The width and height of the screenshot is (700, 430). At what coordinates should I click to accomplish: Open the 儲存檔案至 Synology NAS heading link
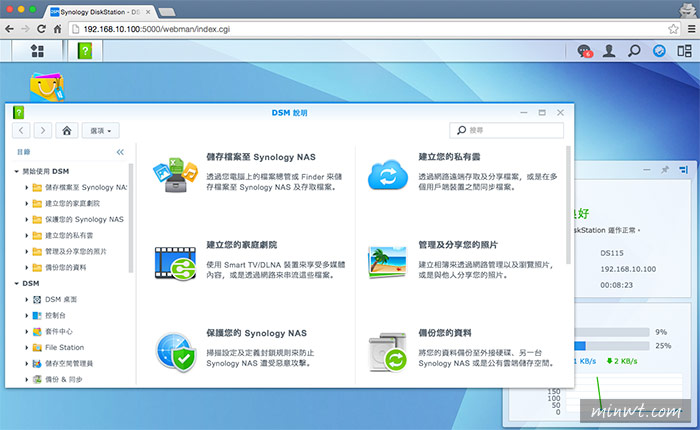(x=261, y=157)
